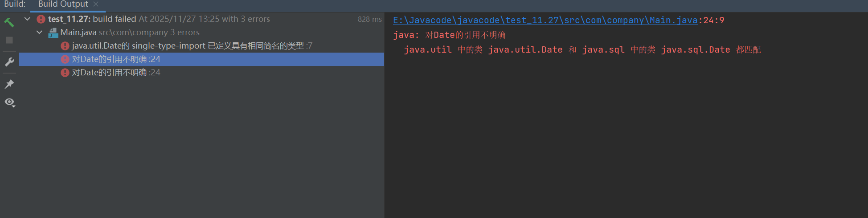Select the last Date ambiguity error row
This screenshot has height=218, width=868.
pyautogui.click(x=201, y=73)
